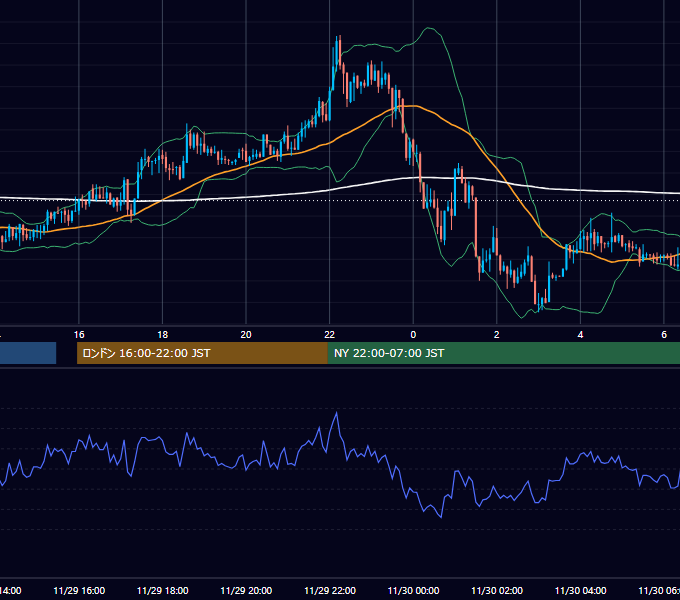Click the 11/30 04:00 date label

581,590
